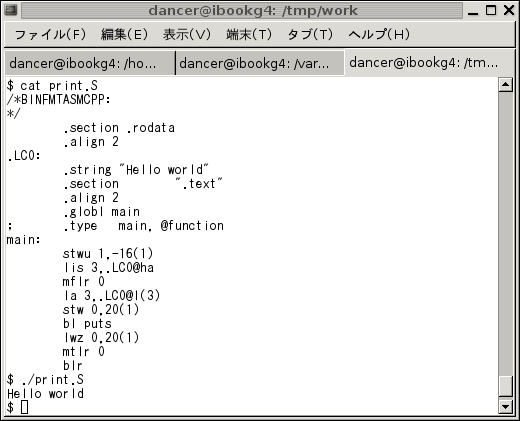The image size is (520, 421).
Task: Click the '.section .rodata' line
Action: pyautogui.click(x=119, y=128)
